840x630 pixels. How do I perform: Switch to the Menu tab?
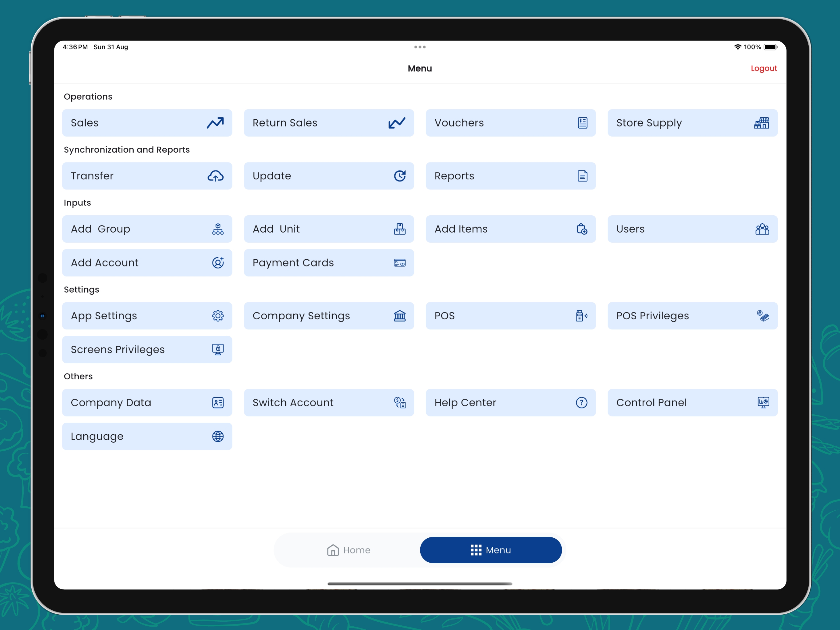pyautogui.click(x=491, y=550)
